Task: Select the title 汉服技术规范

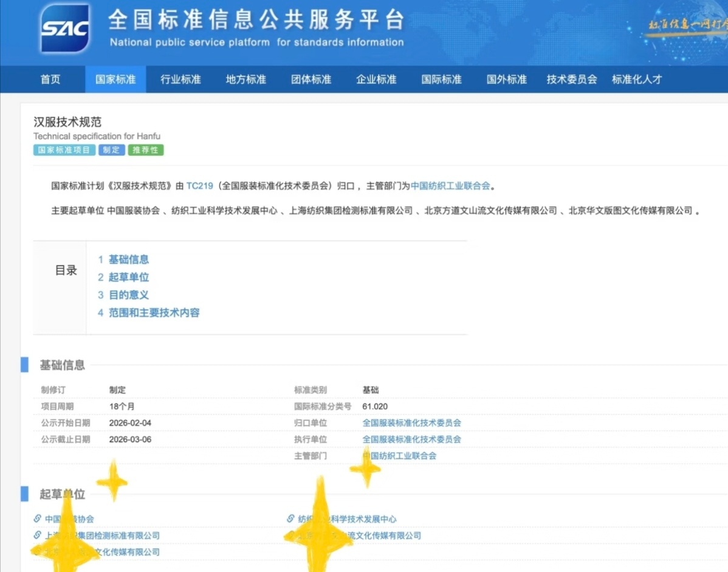Action: [67, 122]
